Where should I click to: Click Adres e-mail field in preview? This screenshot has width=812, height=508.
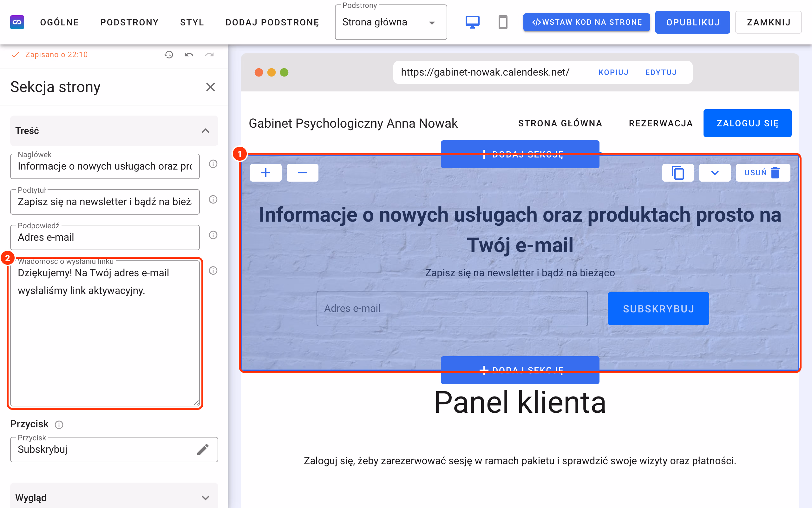pyautogui.click(x=452, y=308)
